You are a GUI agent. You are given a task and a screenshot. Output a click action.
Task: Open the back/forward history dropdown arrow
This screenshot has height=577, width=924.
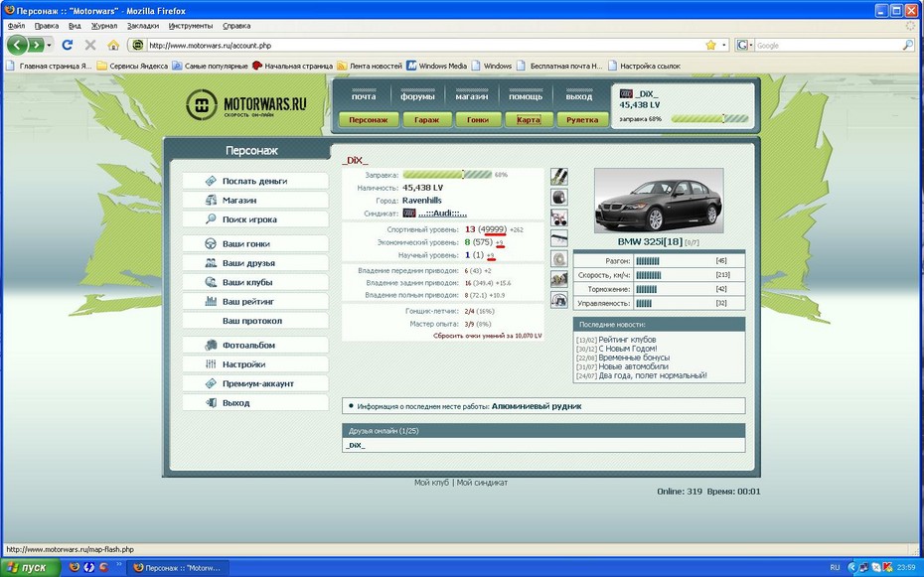(x=49, y=45)
